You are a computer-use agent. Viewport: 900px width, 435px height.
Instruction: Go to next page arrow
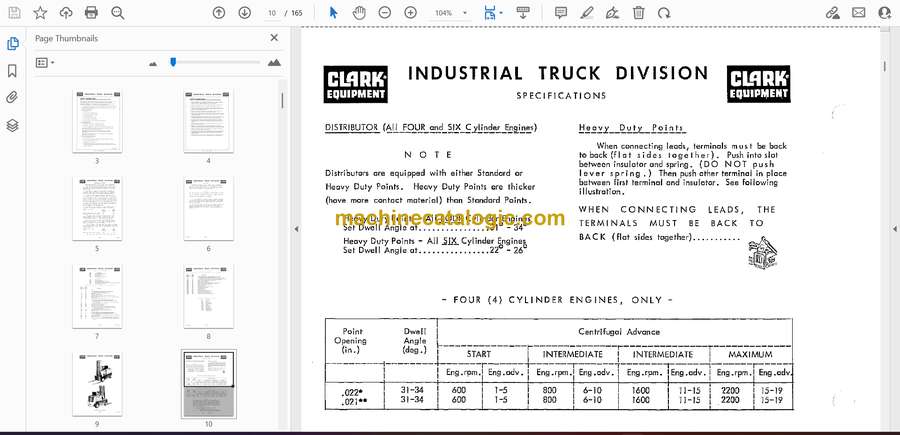(x=245, y=13)
